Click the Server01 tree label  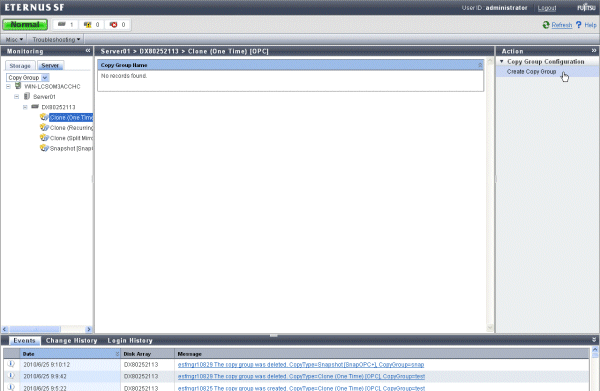[44, 97]
